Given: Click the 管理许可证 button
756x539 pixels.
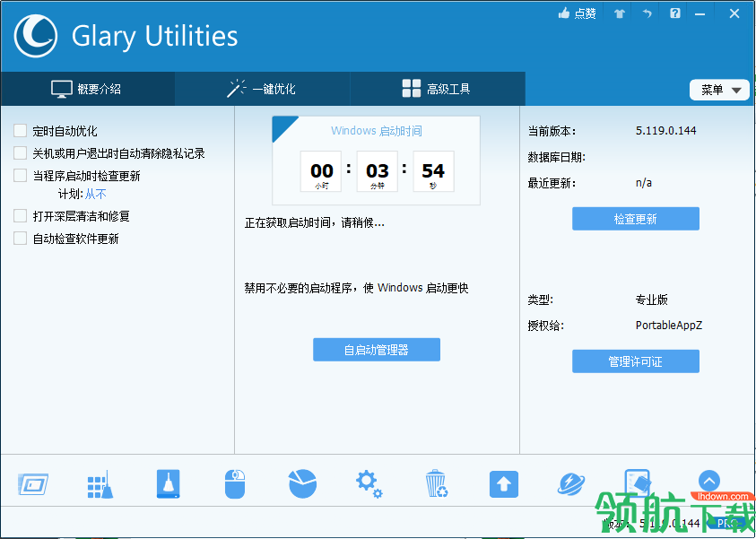Looking at the screenshot, I should pos(636,361).
